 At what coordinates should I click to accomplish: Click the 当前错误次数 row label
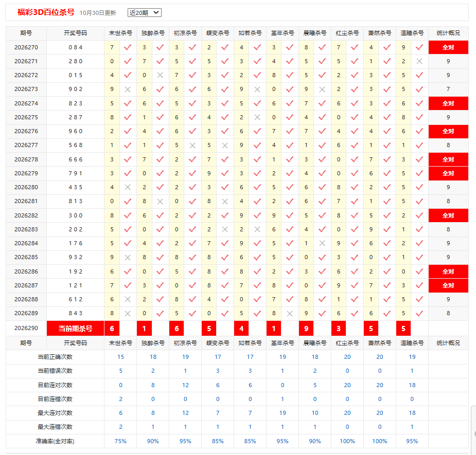point(55,371)
